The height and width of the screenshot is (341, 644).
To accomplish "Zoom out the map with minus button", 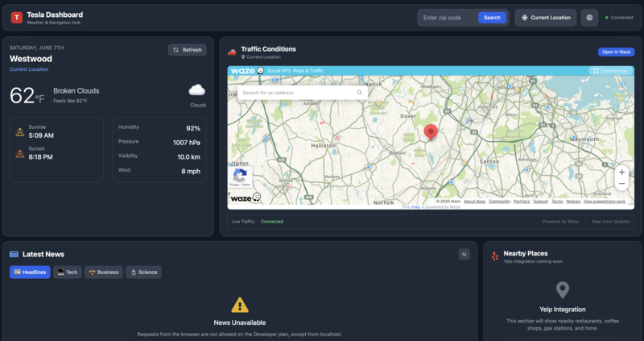I will point(621,184).
